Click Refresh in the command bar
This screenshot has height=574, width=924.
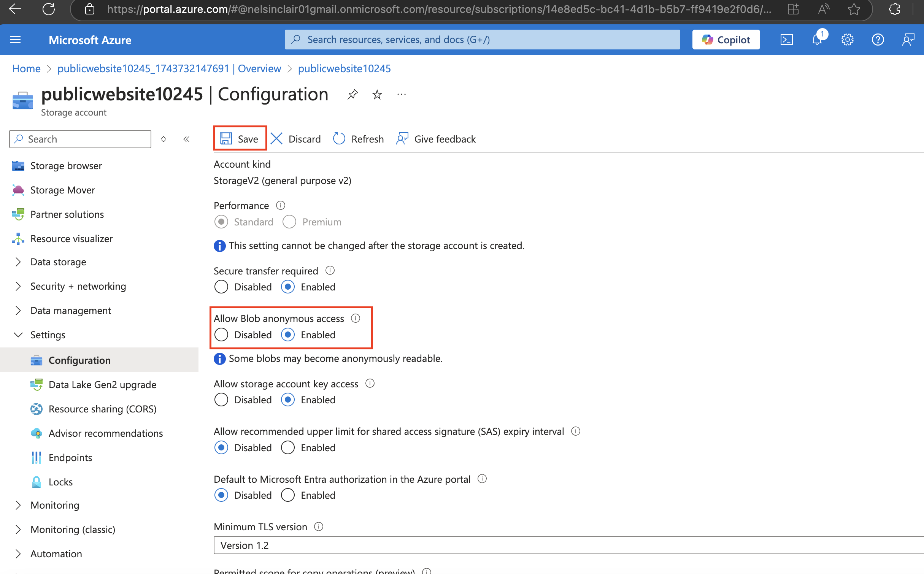(x=359, y=139)
